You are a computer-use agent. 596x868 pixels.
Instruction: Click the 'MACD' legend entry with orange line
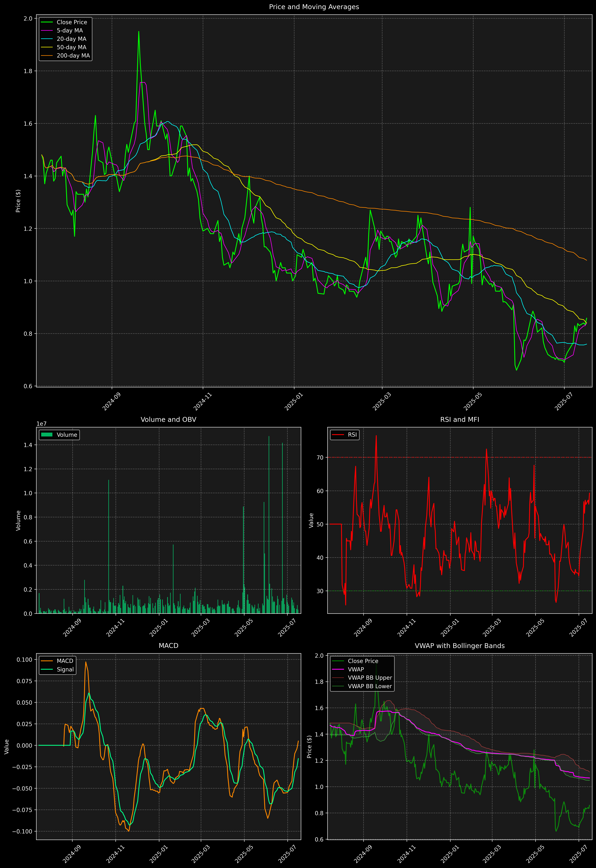(57, 661)
